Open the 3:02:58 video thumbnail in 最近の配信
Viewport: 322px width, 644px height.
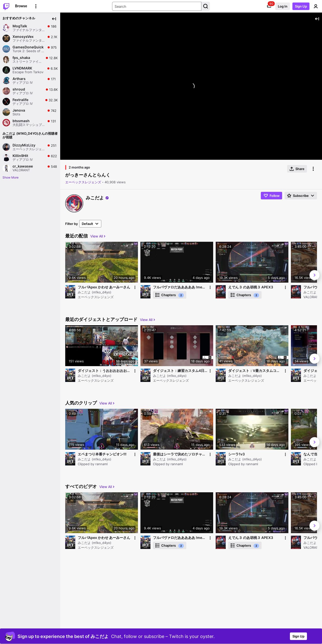click(x=102, y=262)
